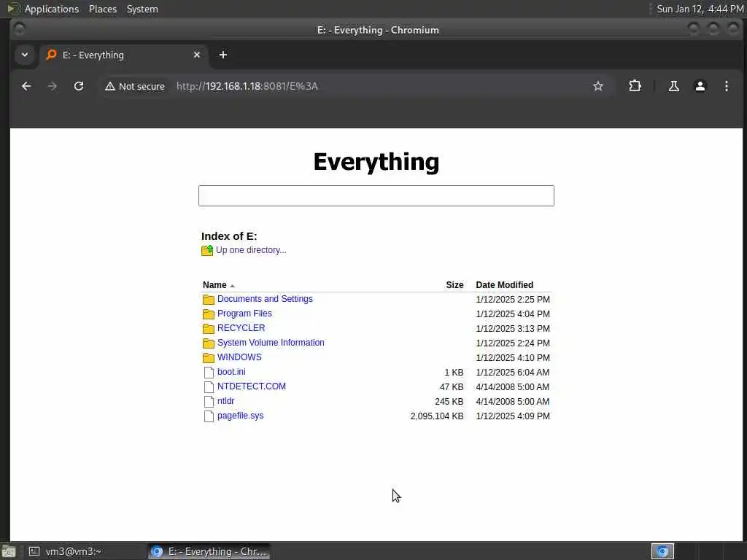Click the forward navigation arrow

pyautogui.click(x=53, y=86)
